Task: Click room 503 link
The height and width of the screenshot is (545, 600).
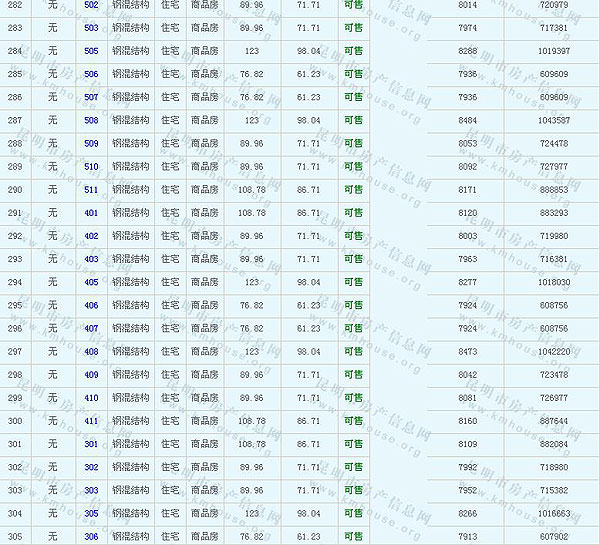Action: click(91, 28)
